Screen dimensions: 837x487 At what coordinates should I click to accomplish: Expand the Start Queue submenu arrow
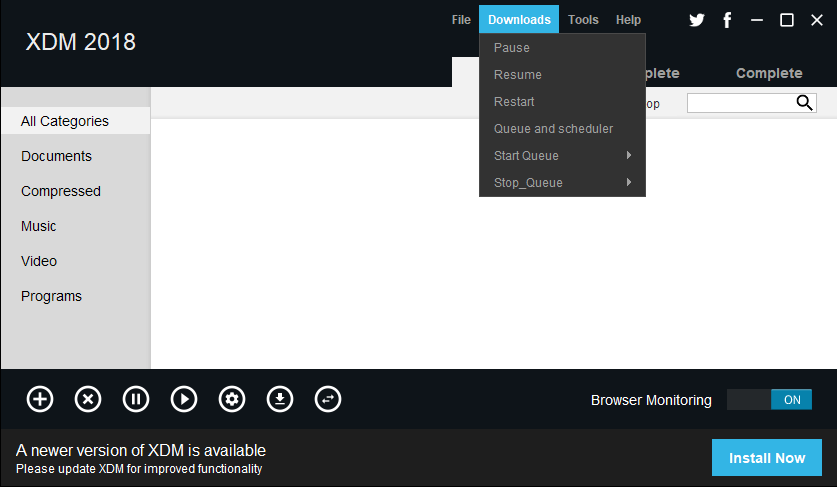(x=629, y=155)
